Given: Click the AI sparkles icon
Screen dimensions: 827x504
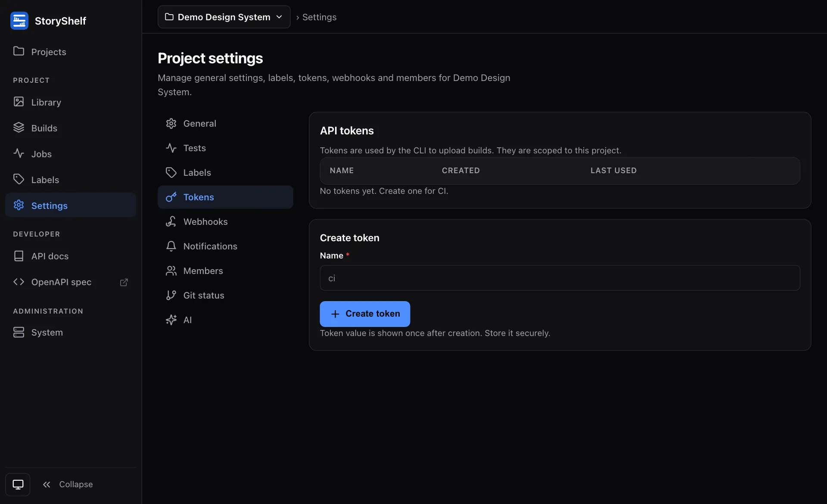Looking at the screenshot, I should coord(171,320).
